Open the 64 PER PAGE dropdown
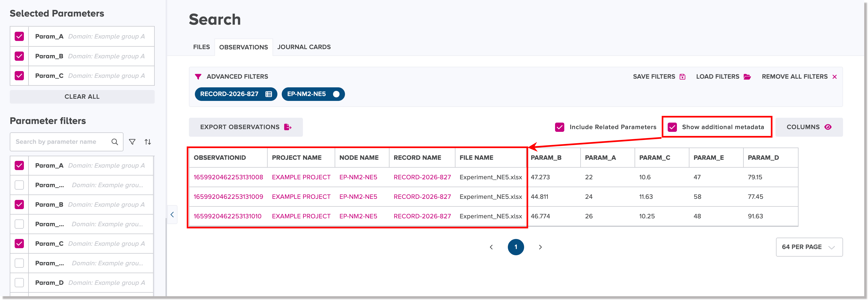This screenshot has width=868, height=300. [809, 247]
